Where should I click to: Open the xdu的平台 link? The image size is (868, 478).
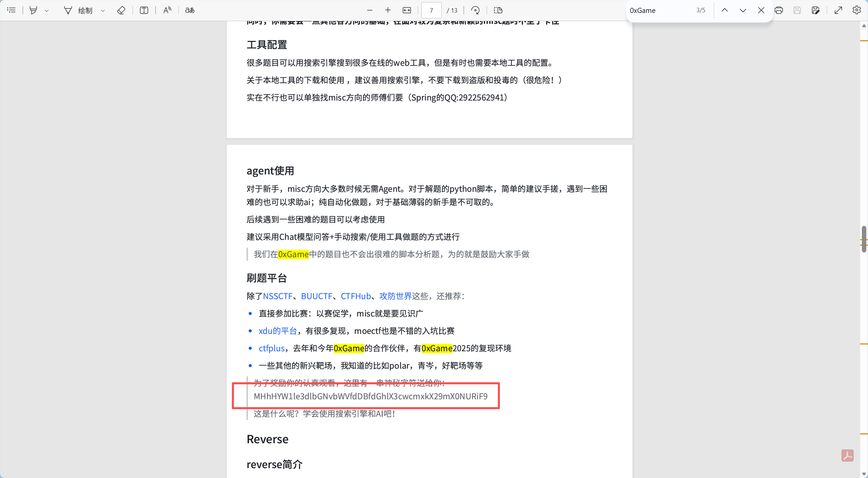[x=278, y=331]
